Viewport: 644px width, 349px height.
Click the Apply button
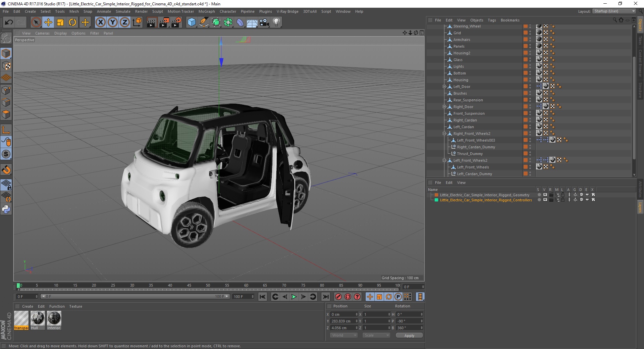click(409, 335)
